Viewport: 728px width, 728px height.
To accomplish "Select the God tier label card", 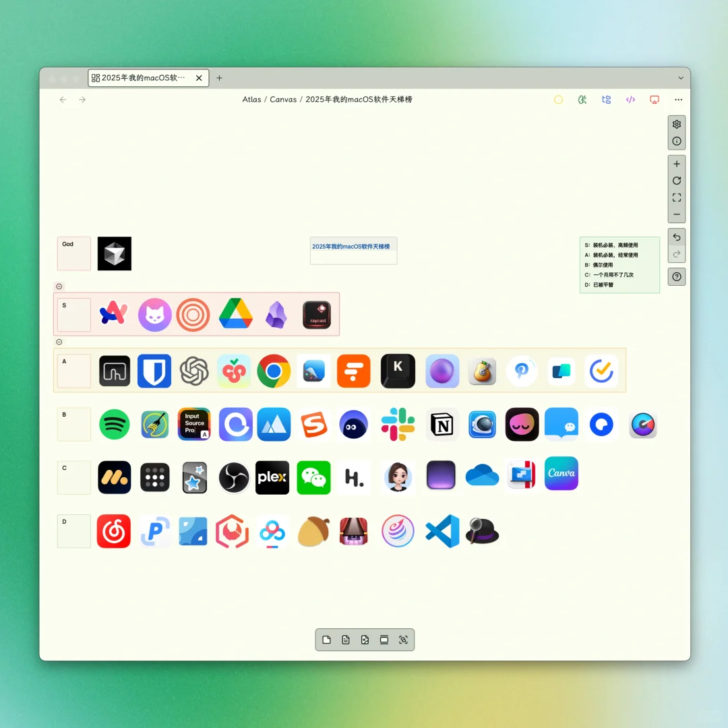I will pos(74,253).
